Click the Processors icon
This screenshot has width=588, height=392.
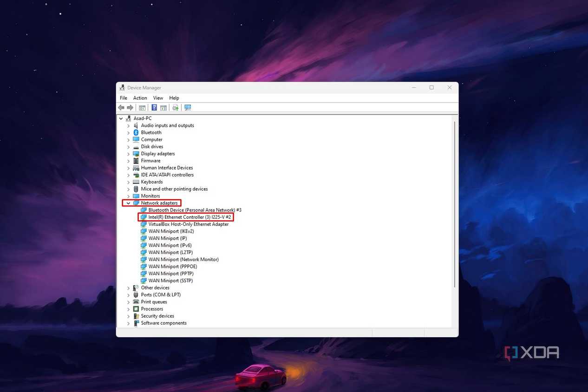[x=136, y=309]
